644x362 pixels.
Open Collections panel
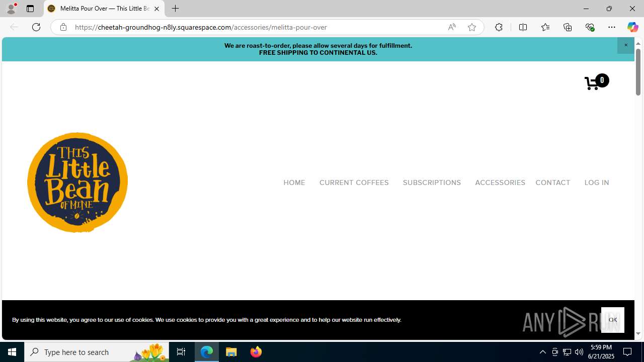(x=568, y=27)
